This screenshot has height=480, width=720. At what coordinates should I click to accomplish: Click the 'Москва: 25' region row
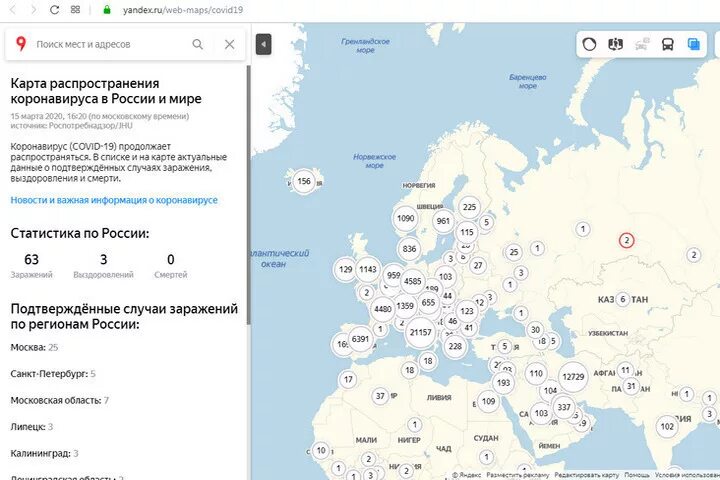(34, 348)
